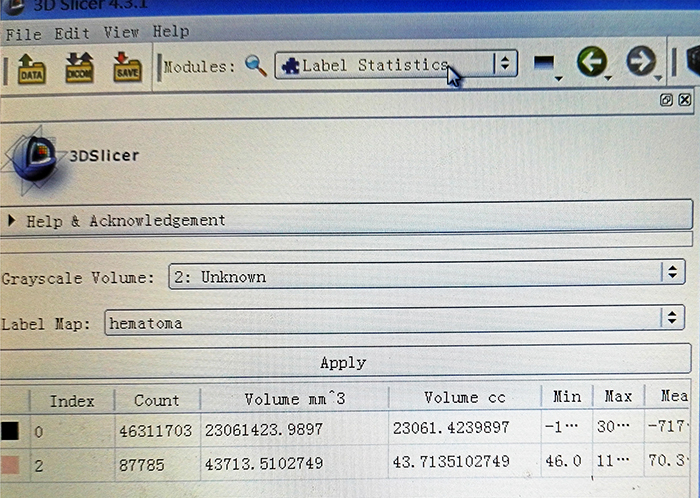
Task: Open the back arrow history dropdown
Action: (608, 79)
